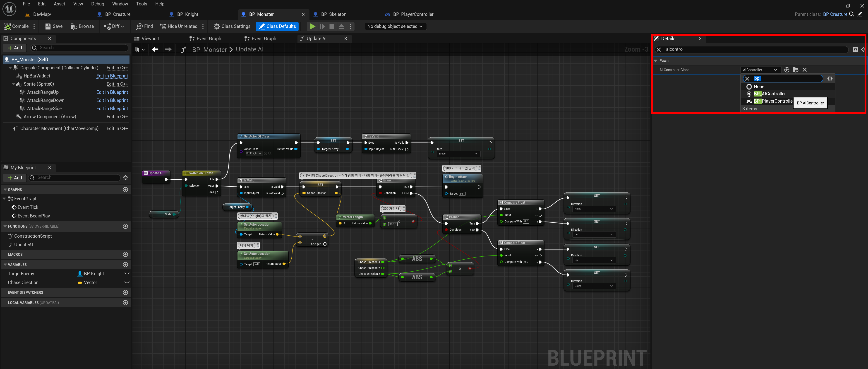
Task: Click ChaseDirection Vector type pill
Action: click(x=87, y=282)
